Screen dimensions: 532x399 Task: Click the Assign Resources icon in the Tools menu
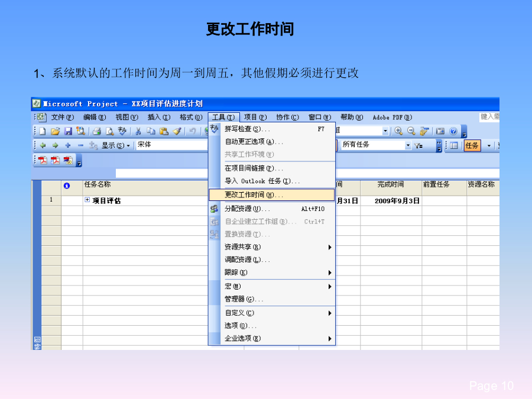point(214,209)
